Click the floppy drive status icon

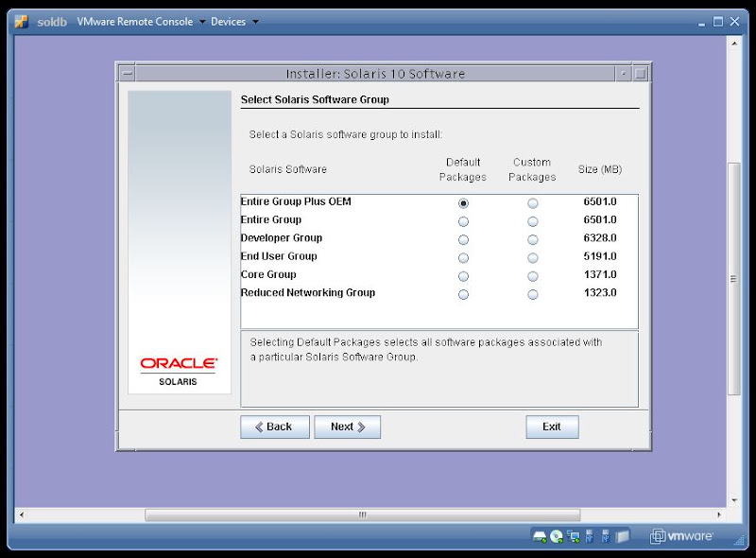tap(623, 536)
